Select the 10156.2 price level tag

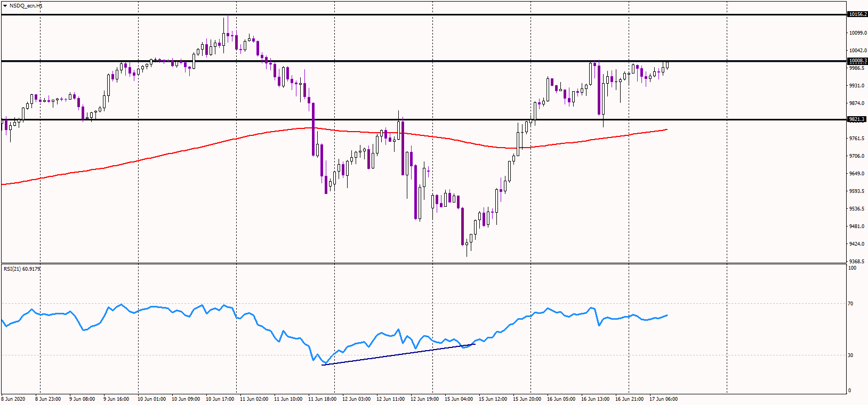click(857, 14)
